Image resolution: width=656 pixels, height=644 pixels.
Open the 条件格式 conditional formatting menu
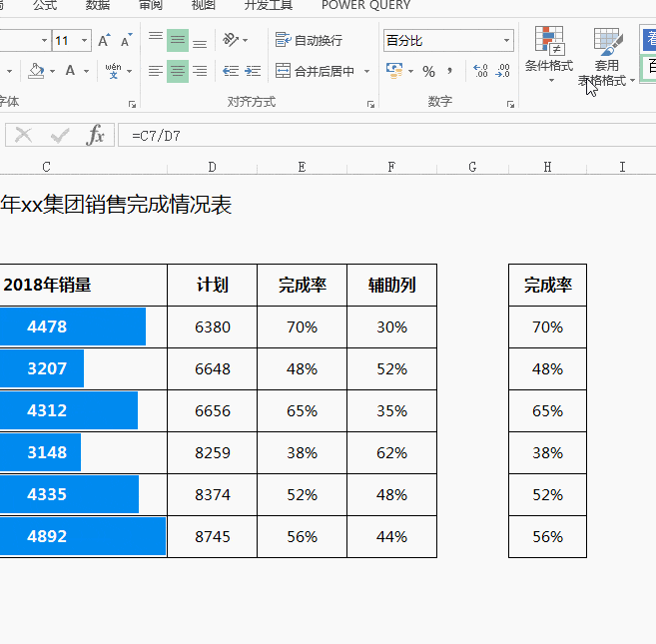[x=549, y=54]
